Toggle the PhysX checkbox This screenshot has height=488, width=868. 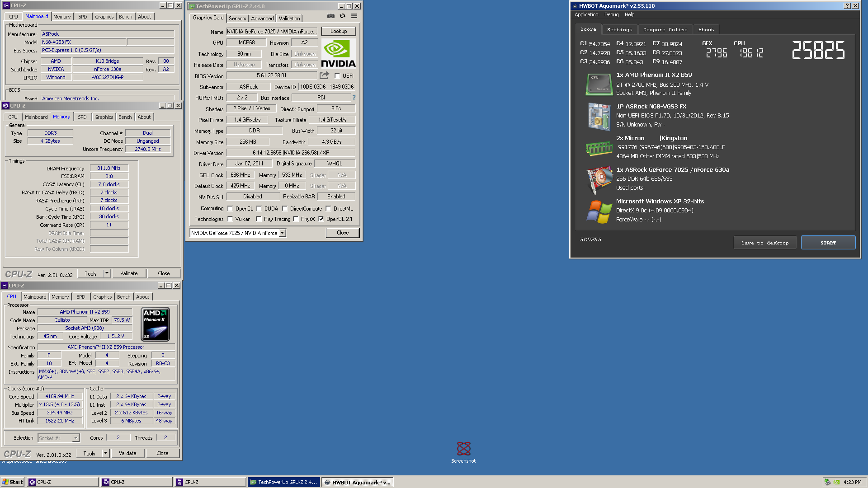tap(296, 219)
